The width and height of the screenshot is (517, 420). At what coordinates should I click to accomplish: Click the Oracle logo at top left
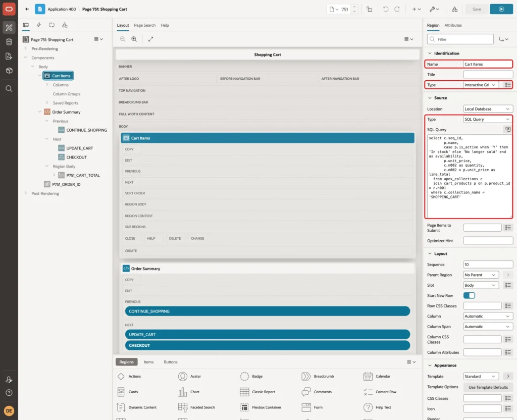(x=9, y=9)
